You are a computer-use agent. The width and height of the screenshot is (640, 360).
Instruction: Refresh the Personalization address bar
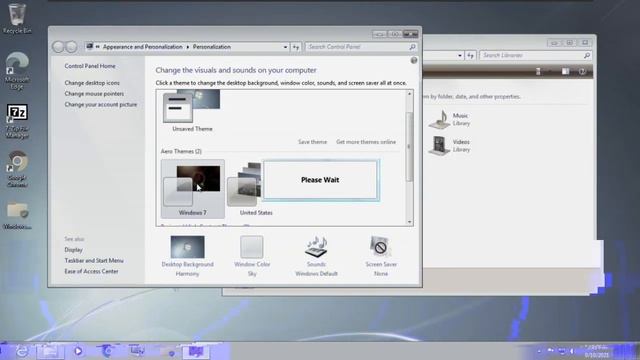296,47
